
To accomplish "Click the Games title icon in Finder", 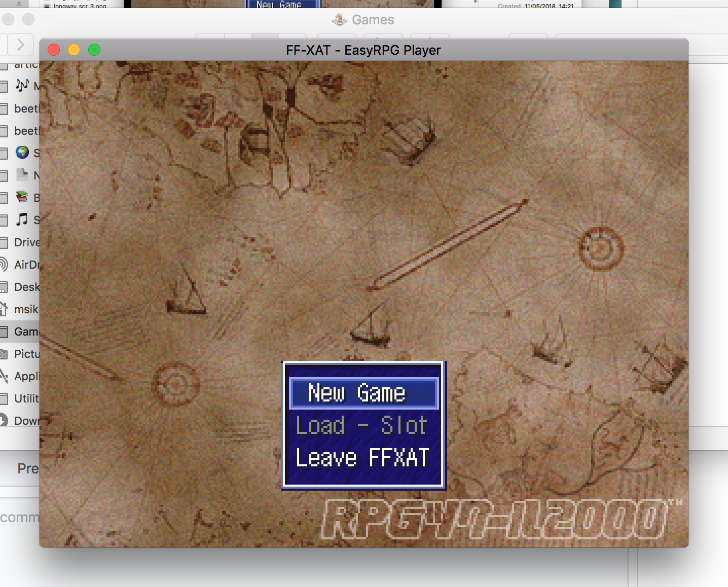I will click(339, 20).
